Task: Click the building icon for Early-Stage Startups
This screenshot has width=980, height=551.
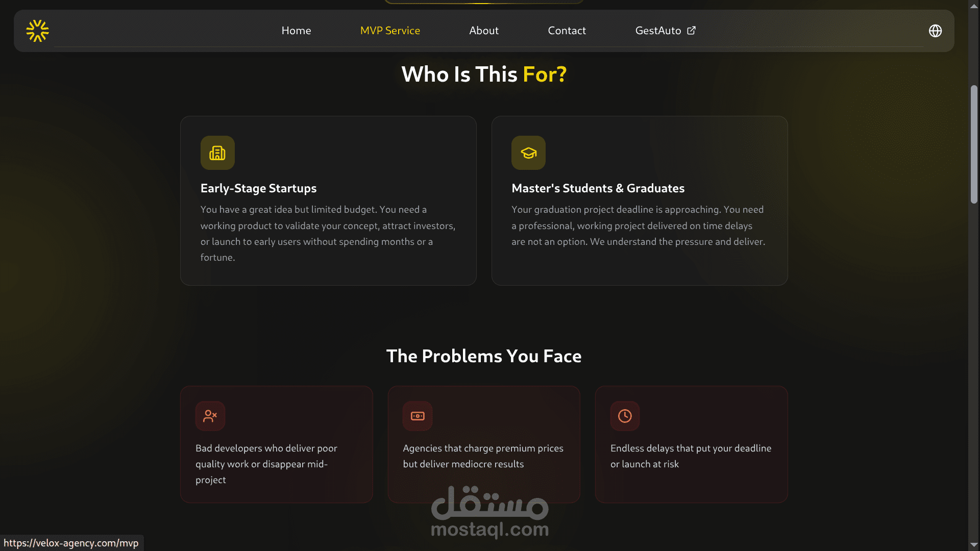Action: (x=217, y=153)
